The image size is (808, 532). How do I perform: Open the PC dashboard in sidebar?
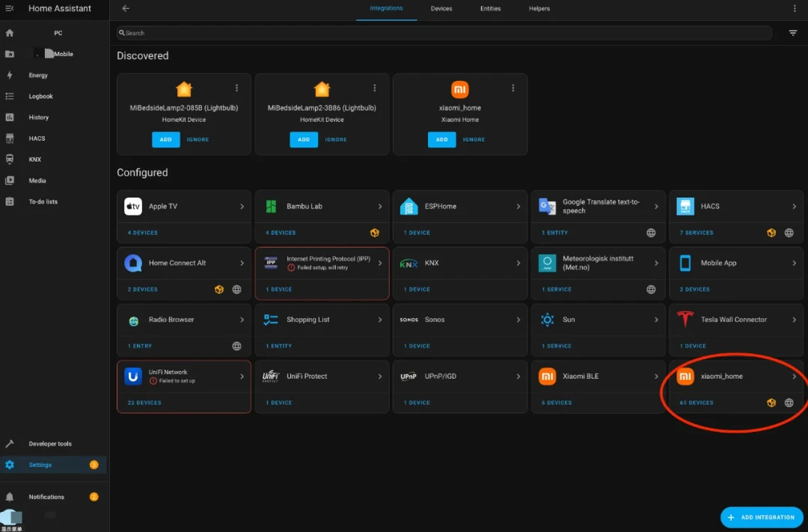click(x=54, y=33)
